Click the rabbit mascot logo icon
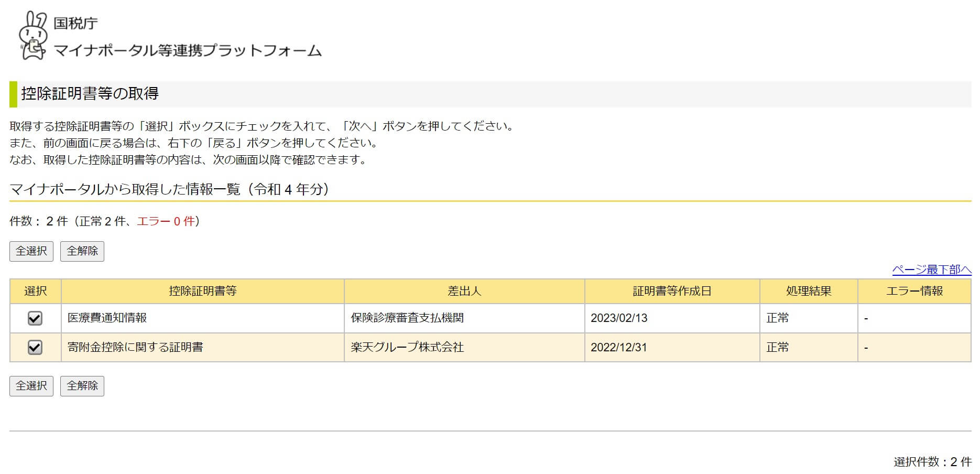Screen dimensions: 980x474 click(33, 36)
